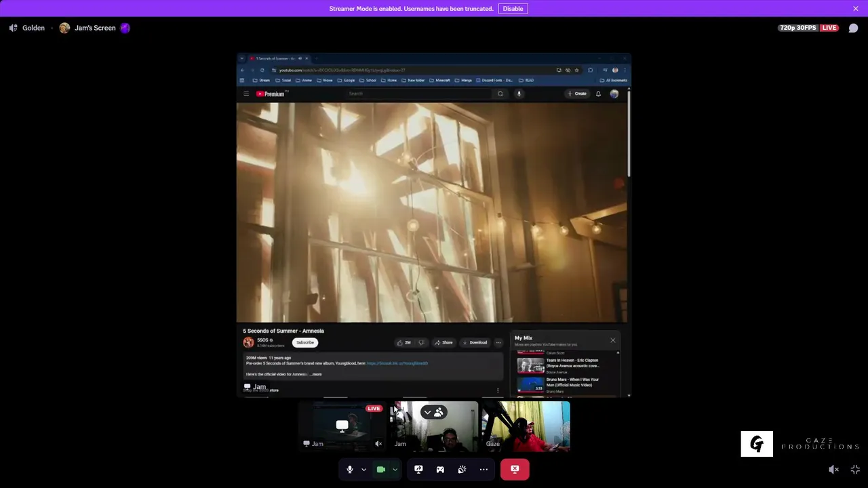Click the LIVE indicator in top bar
Screen dimensions: 868x488
click(829, 28)
